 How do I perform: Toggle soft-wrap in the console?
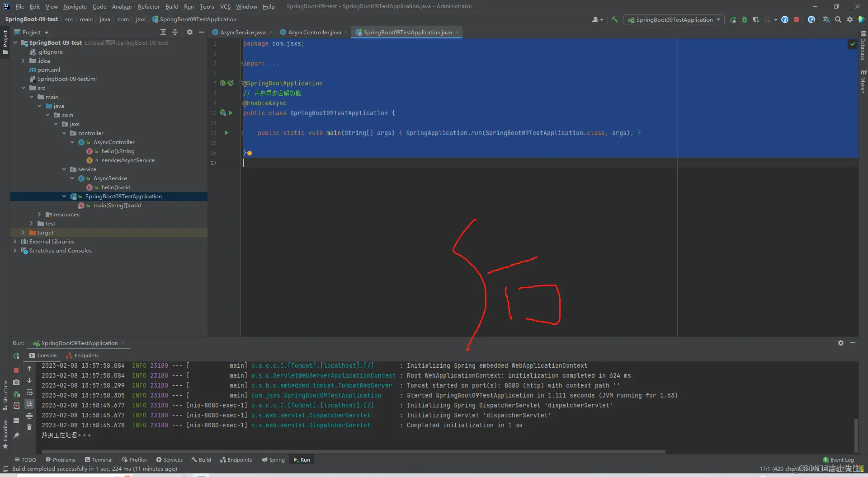pos(29,392)
